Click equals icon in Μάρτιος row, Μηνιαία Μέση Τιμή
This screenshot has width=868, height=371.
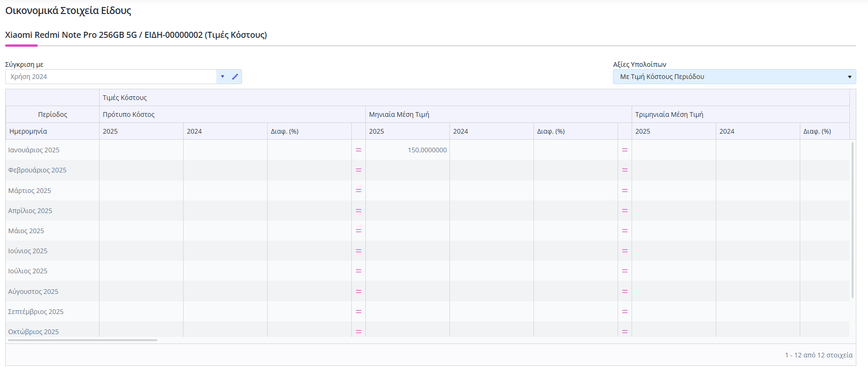[625, 191]
